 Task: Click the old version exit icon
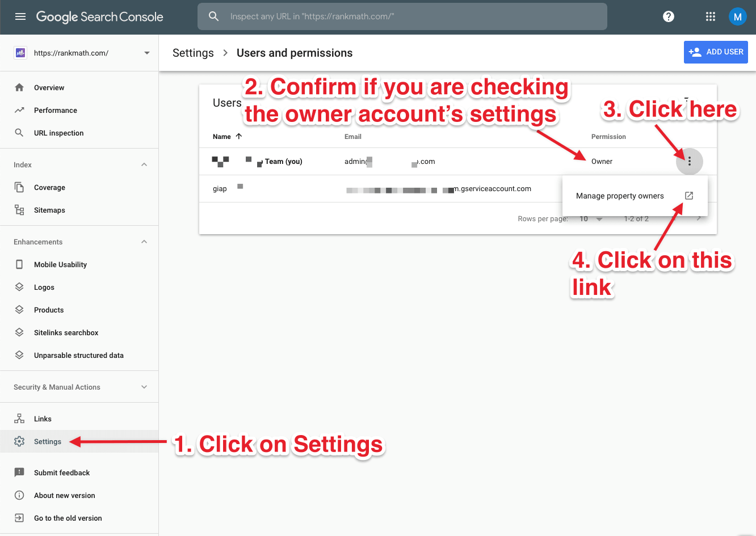pyautogui.click(x=19, y=518)
